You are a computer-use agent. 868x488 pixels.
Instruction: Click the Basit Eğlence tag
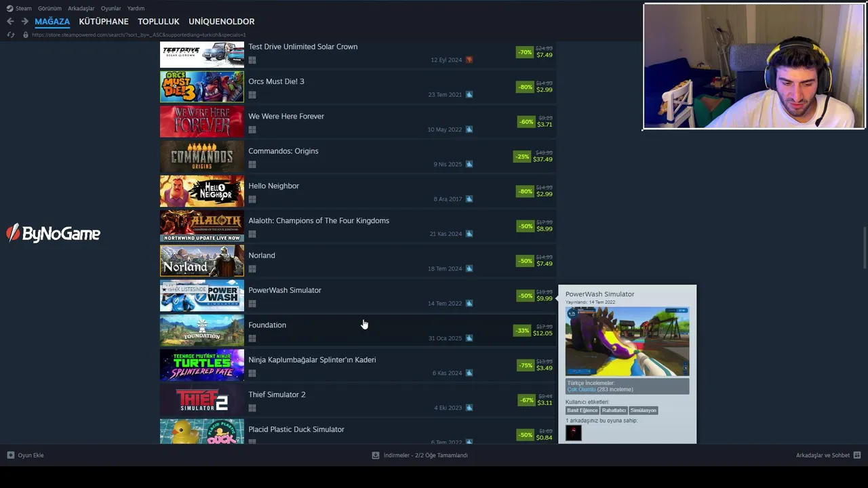(x=583, y=411)
